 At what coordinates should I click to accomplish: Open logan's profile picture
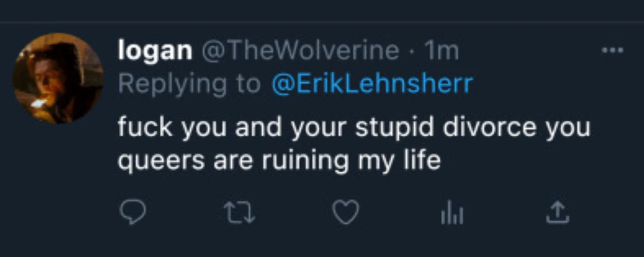58,78
